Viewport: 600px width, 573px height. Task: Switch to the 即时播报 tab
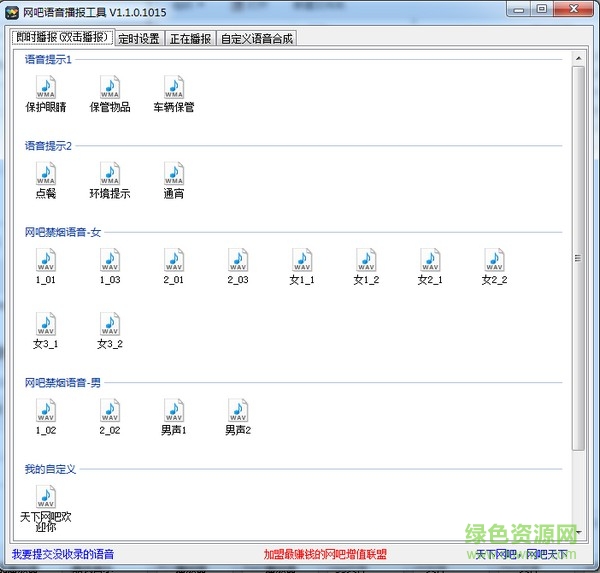[x=63, y=37]
